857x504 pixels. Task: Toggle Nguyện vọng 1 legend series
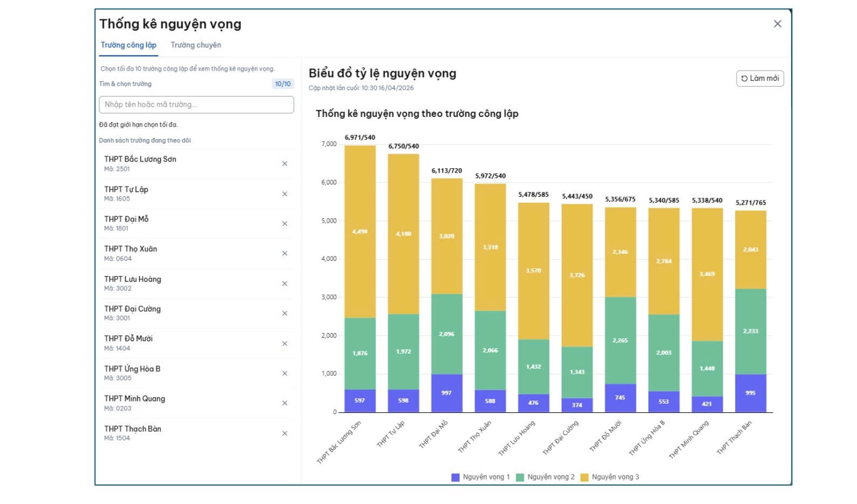(481, 477)
